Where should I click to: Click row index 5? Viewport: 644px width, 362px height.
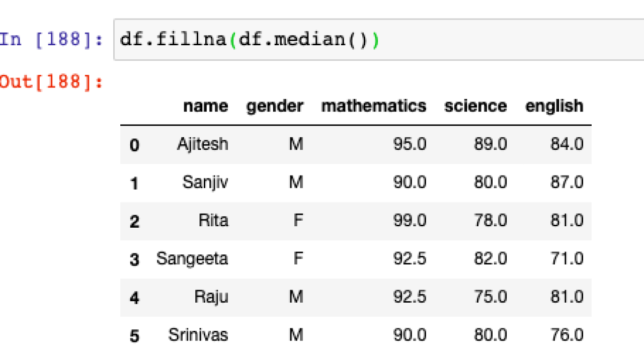(x=134, y=336)
